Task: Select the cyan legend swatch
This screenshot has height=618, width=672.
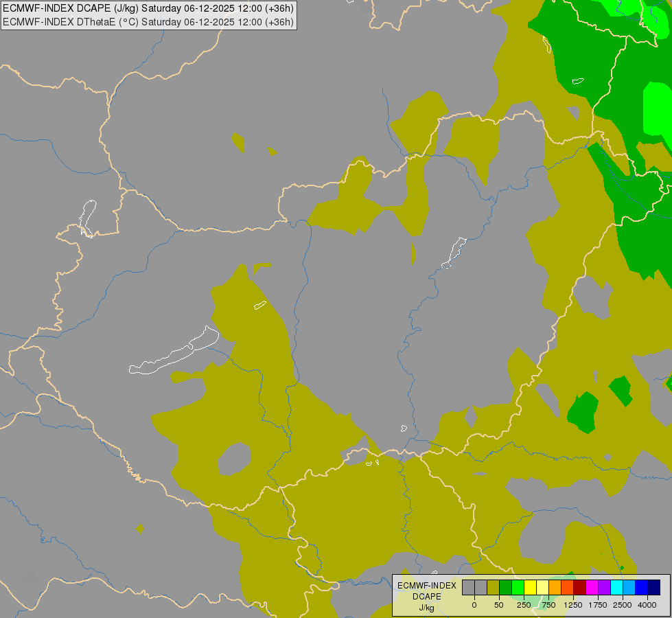Action: pos(617,588)
